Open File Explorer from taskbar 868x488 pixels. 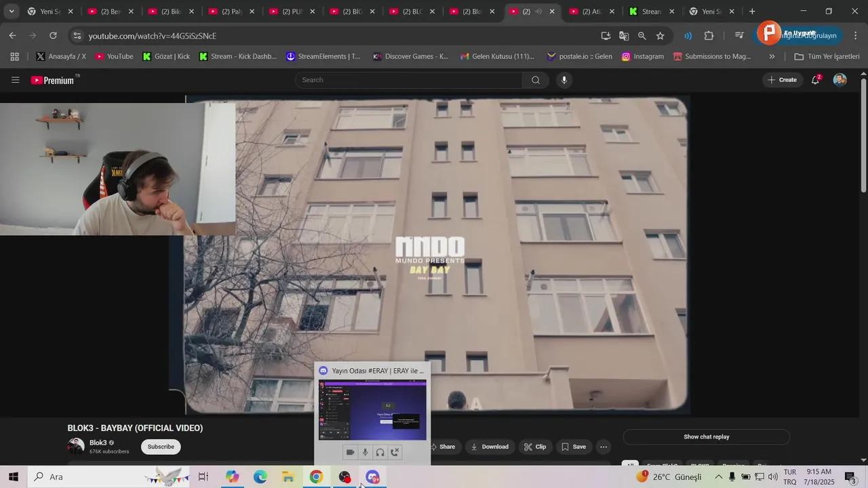click(288, 476)
